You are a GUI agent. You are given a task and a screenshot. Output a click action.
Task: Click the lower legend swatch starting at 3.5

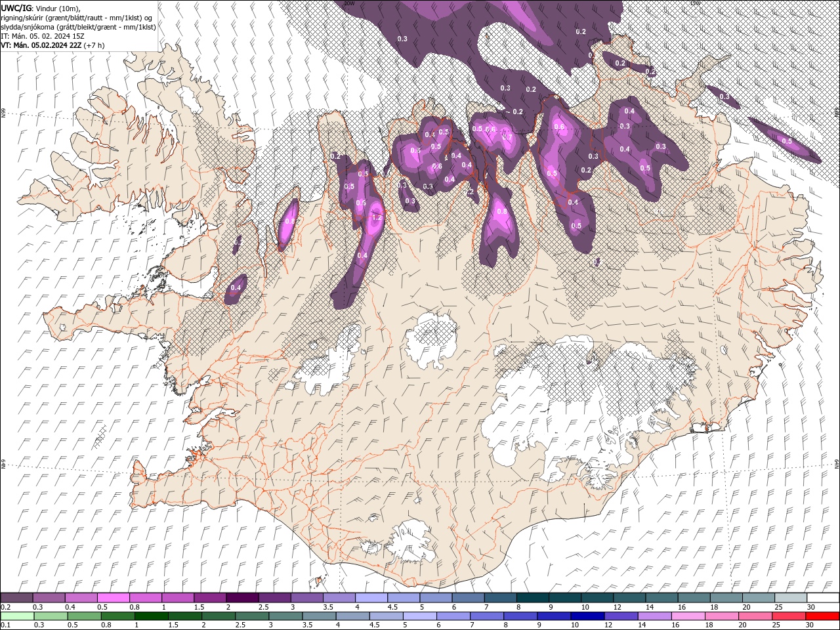(x=319, y=616)
